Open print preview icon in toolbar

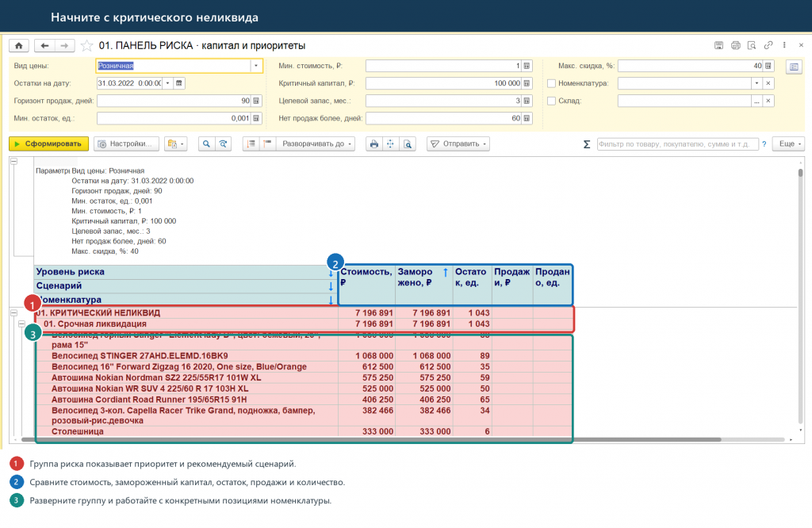pyautogui.click(x=408, y=144)
